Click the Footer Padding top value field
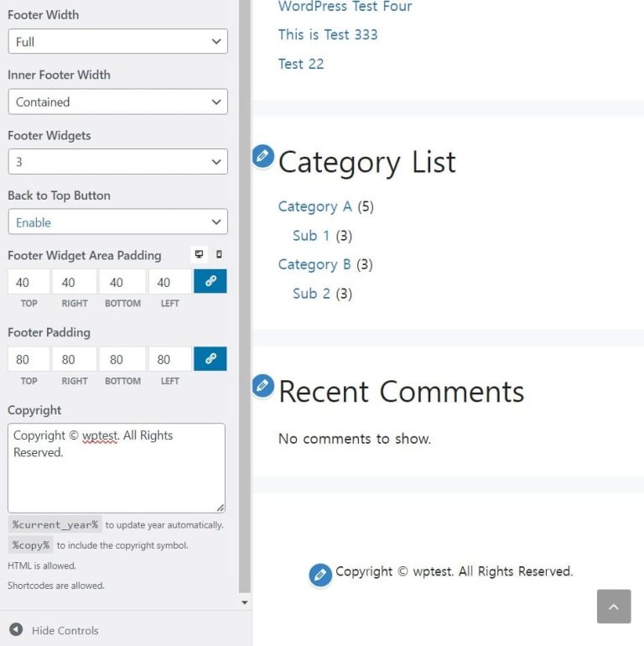 tap(29, 359)
